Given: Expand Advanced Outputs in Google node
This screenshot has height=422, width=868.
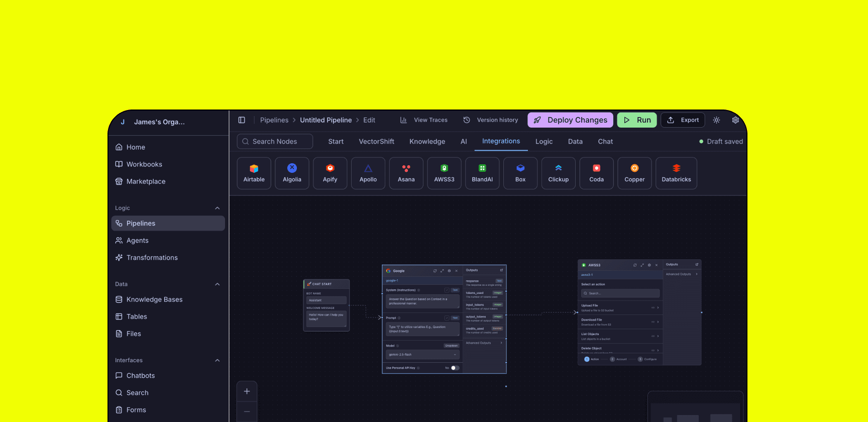Looking at the screenshot, I should pyautogui.click(x=484, y=343).
